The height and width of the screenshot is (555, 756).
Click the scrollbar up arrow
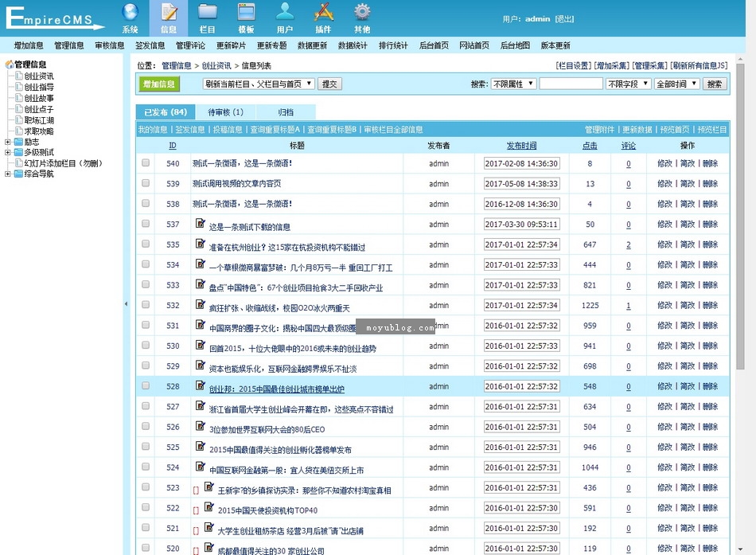click(741, 57)
